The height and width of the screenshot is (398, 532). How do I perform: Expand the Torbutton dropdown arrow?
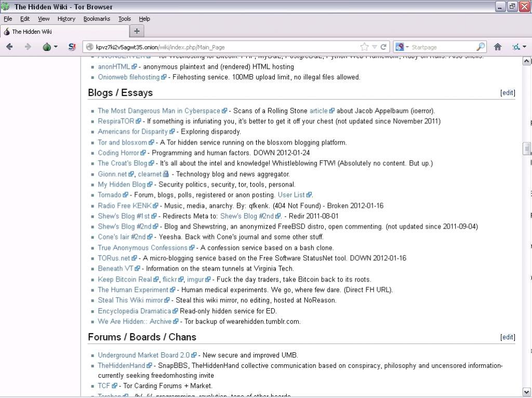coord(56,47)
